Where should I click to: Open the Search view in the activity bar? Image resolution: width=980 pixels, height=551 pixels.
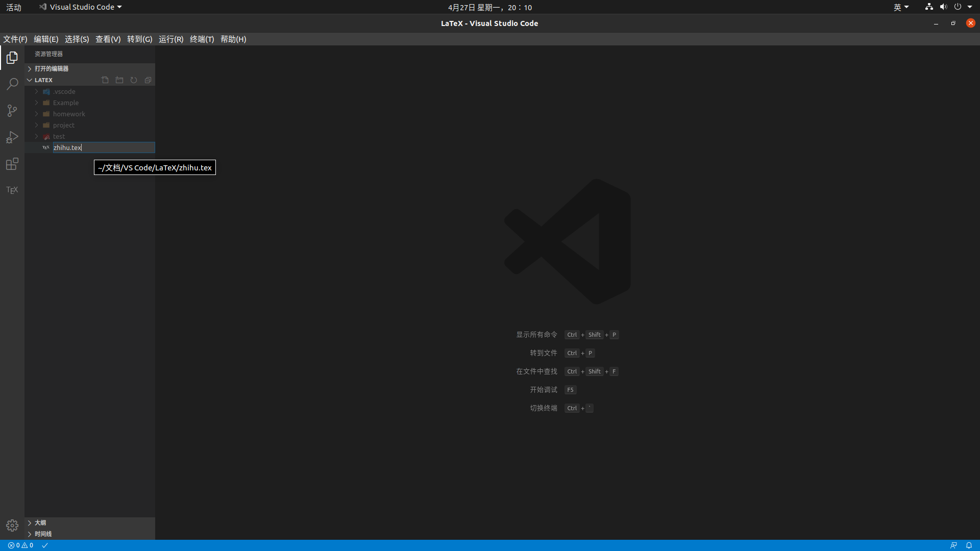click(12, 84)
